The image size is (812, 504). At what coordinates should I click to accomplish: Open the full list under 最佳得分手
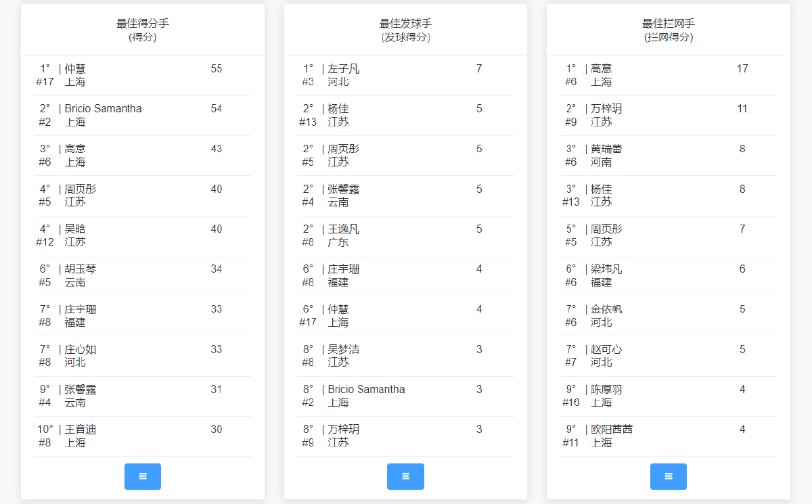(143, 476)
